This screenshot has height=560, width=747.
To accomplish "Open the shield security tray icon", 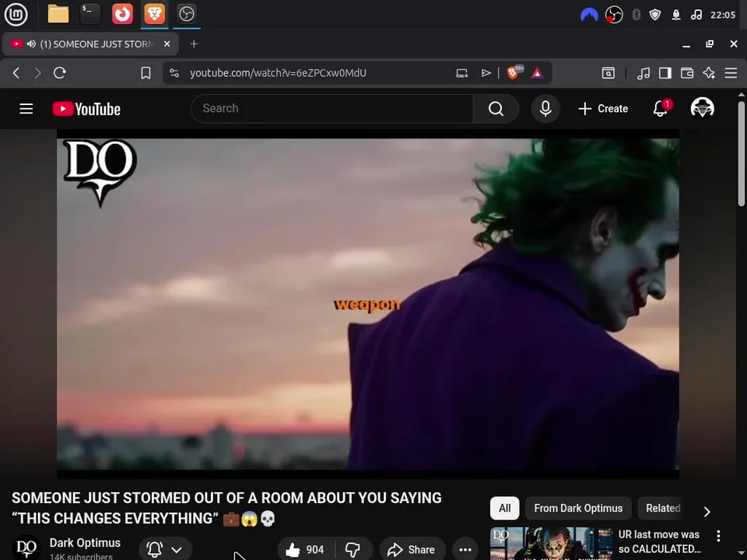I will click(655, 15).
